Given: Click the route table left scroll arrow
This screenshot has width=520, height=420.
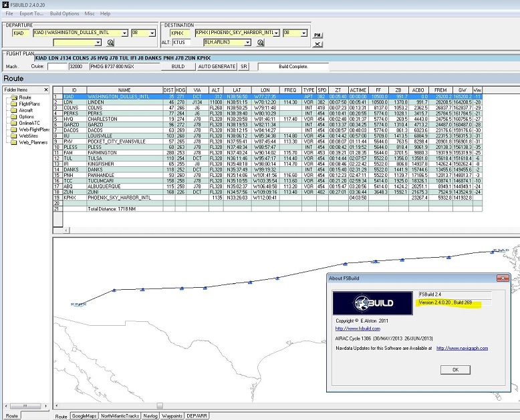Looking at the screenshot, I should coord(66,230).
